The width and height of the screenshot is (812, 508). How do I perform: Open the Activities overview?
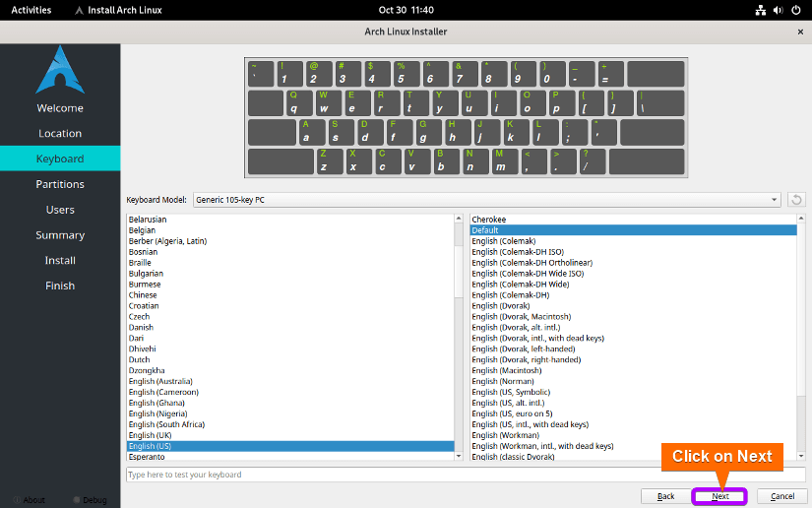point(31,10)
